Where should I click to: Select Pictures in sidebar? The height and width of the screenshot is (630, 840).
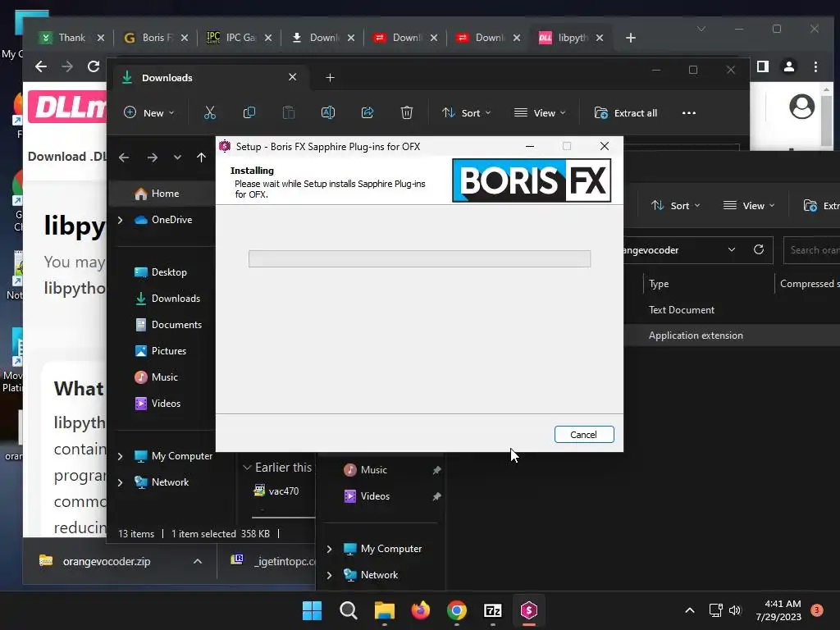(x=160, y=351)
